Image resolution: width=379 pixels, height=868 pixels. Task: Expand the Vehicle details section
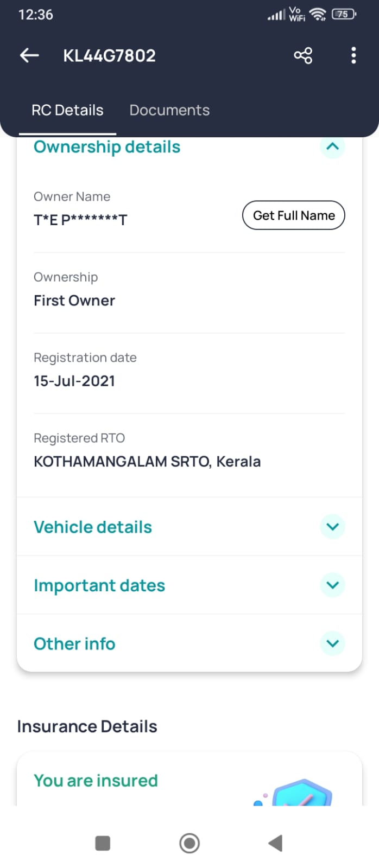tap(332, 526)
